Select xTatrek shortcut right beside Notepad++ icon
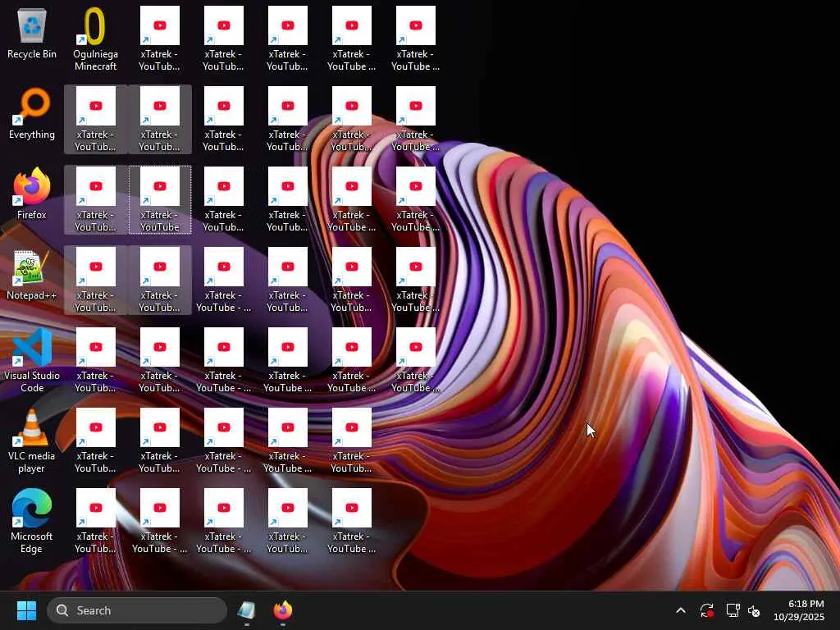 point(95,280)
